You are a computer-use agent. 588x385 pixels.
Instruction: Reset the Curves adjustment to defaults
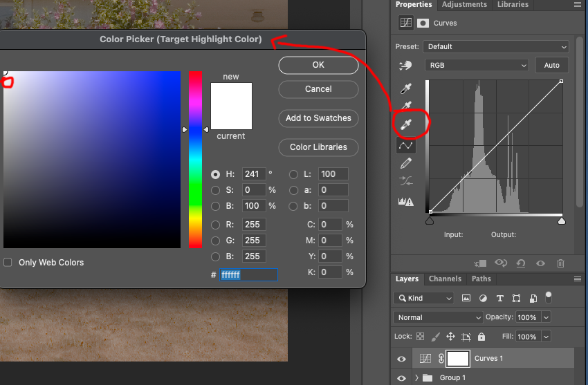(521, 263)
